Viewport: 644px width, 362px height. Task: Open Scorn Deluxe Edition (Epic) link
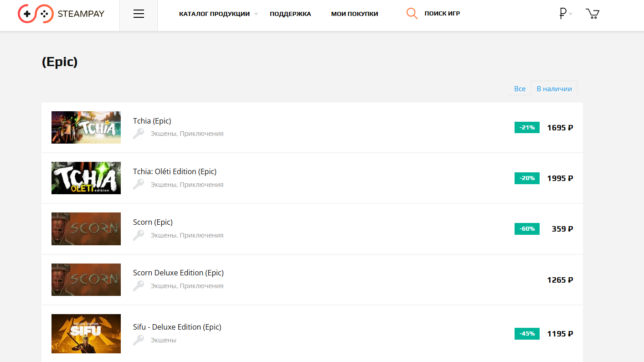point(178,273)
